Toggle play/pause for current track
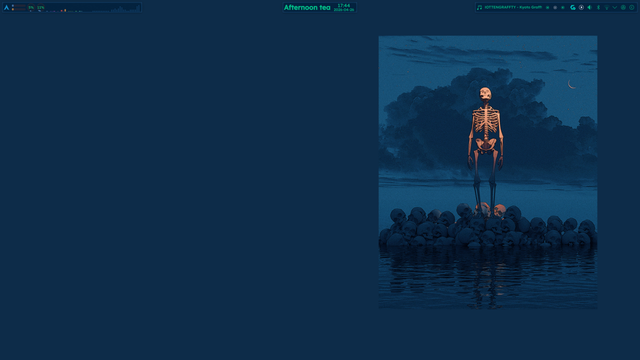The image size is (640, 360). pyautogui.click(x=555, y=7)
